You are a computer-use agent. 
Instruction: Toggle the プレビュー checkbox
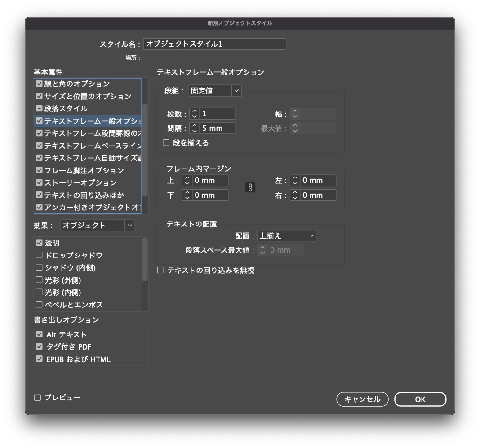[x=38, y=398]
